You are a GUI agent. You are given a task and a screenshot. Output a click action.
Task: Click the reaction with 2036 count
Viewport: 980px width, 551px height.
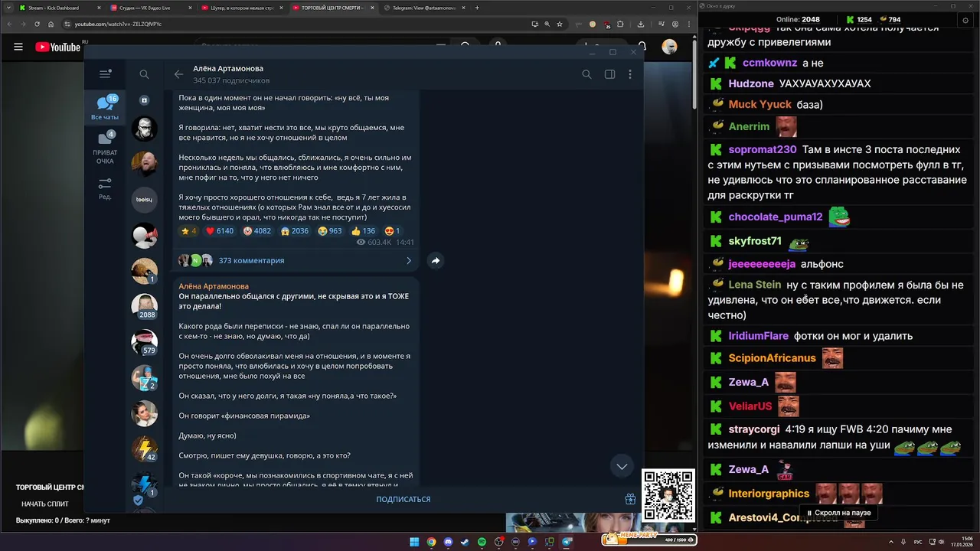tap(295, 230)
